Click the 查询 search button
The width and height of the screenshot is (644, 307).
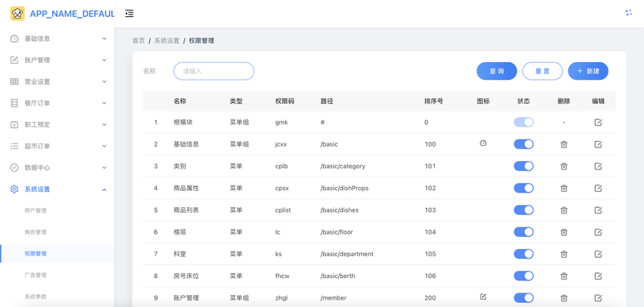[497, 71]
